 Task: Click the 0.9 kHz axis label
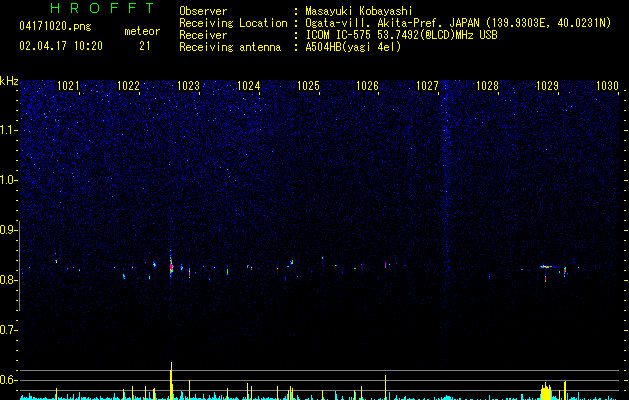click(9, 230)
